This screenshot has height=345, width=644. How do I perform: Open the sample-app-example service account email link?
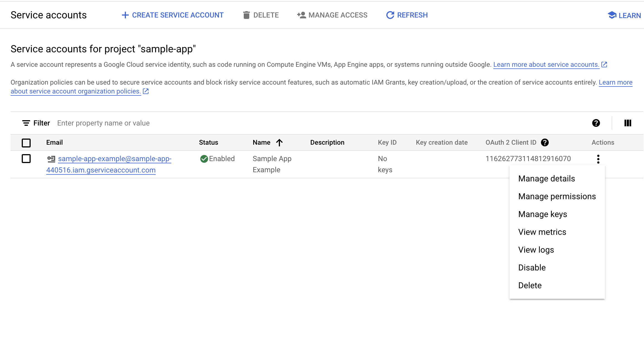(114, 159)
